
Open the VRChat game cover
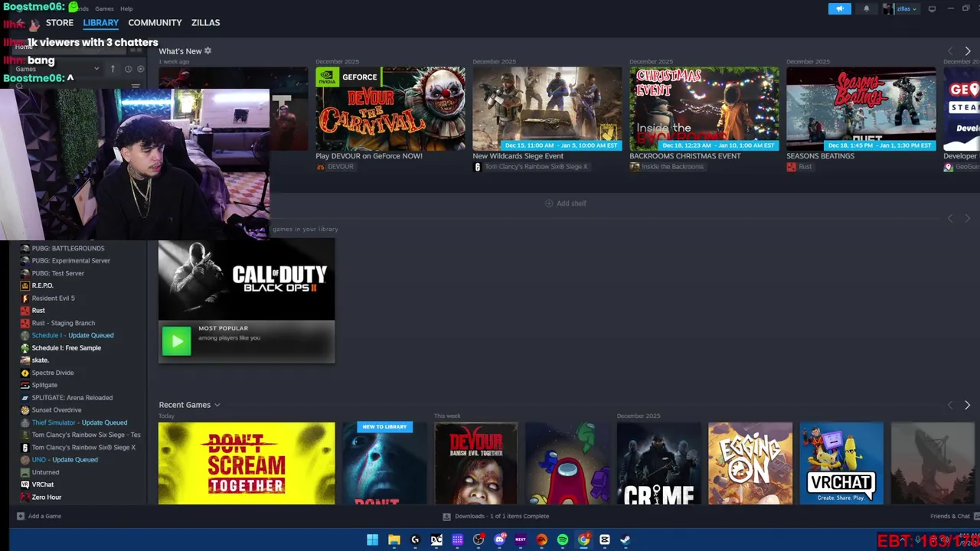841,463
